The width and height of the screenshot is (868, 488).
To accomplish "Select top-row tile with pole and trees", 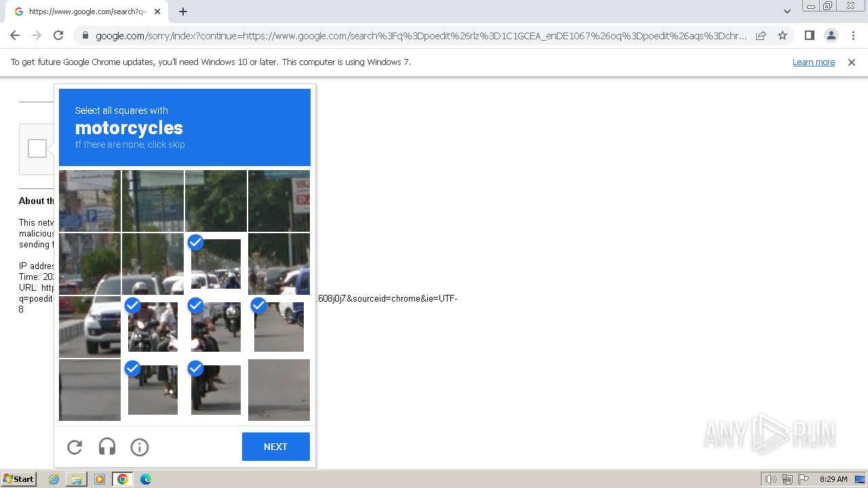I will pyautogui.click(x=153, y=201).
